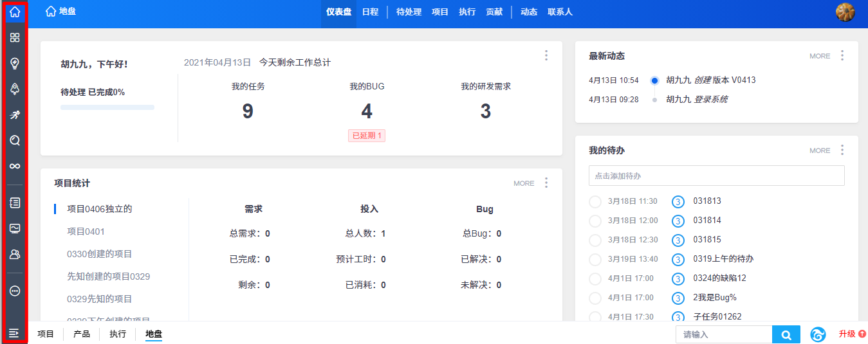Open the 联系人 tab
868x344 pixels.
[560, 12]
